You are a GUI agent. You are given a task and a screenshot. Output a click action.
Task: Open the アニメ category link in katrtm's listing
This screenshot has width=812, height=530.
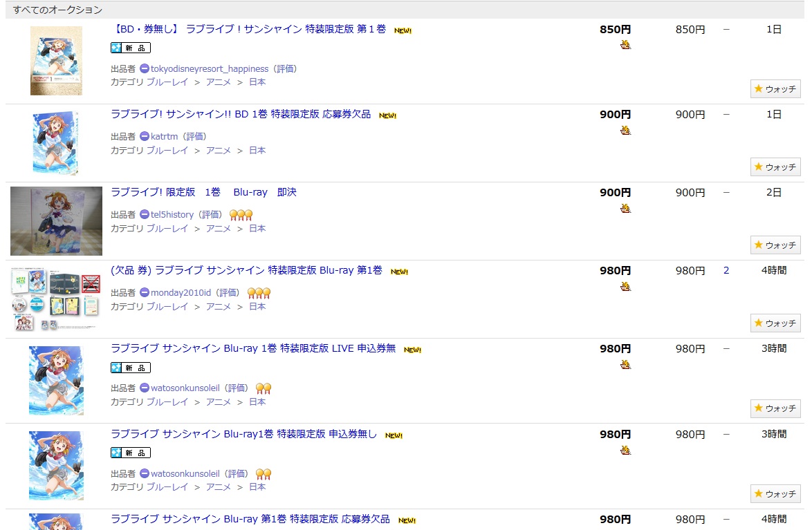pyautogui.click(x=219, y=151)
